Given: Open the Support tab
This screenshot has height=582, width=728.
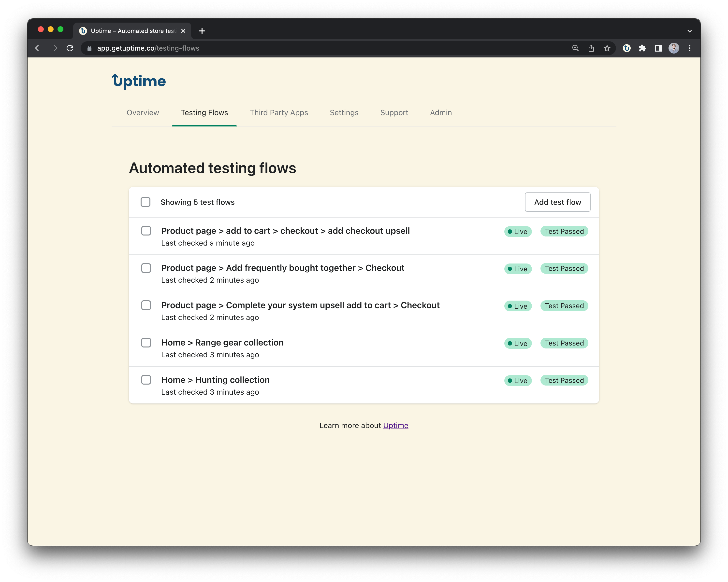Looking at the screenshot, I should coord(394,113).
